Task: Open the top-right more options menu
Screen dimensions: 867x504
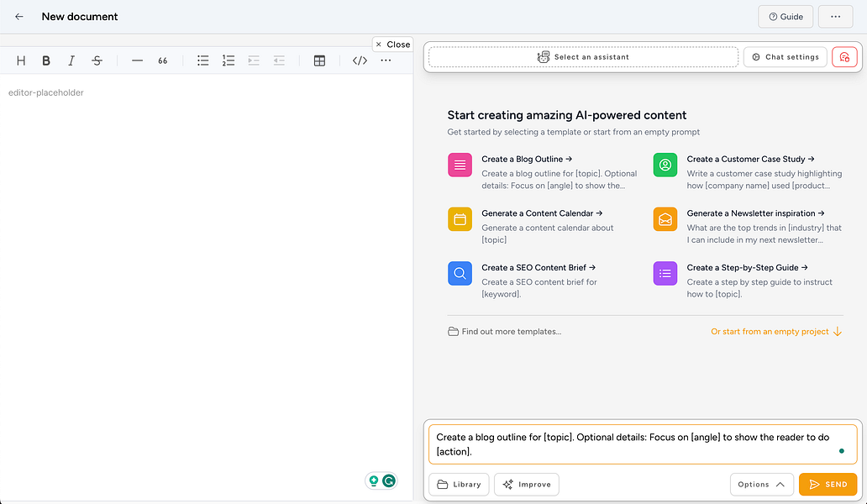Action: 835,16
